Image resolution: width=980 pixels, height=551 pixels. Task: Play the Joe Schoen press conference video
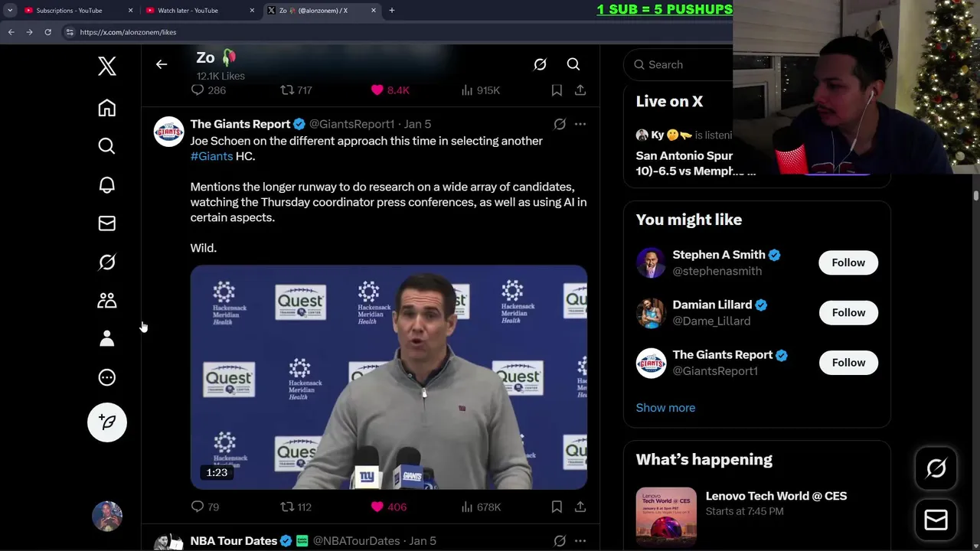tap(389, 377)
